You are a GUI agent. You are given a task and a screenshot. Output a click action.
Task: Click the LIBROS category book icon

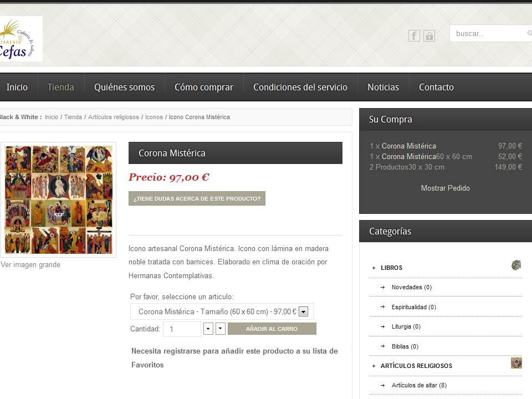point(516,265)
